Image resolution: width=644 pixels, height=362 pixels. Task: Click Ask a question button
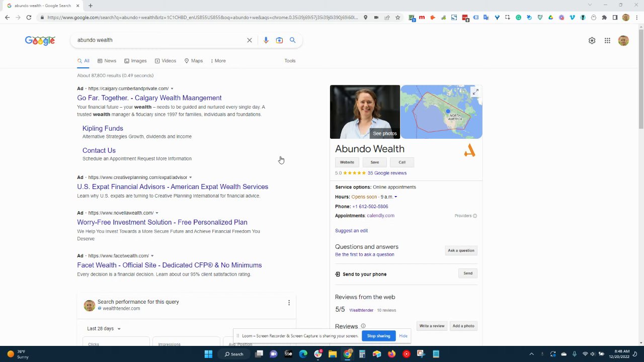click(461, 250)
